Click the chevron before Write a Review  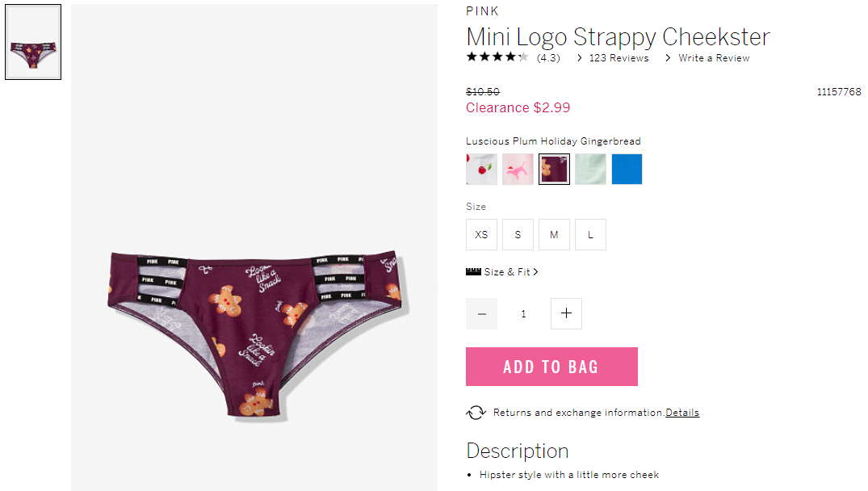click(668, 57)
